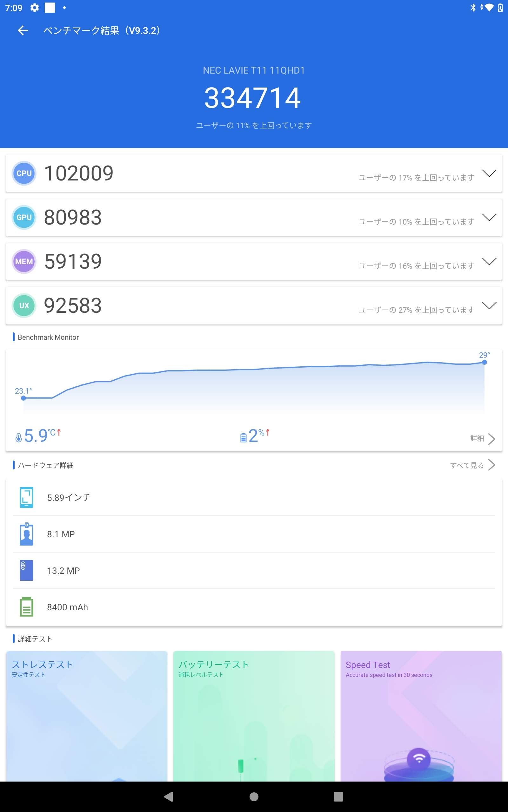Expand the UX score 92583 chevron
This screenshot has width=508, height=812.
489,305
